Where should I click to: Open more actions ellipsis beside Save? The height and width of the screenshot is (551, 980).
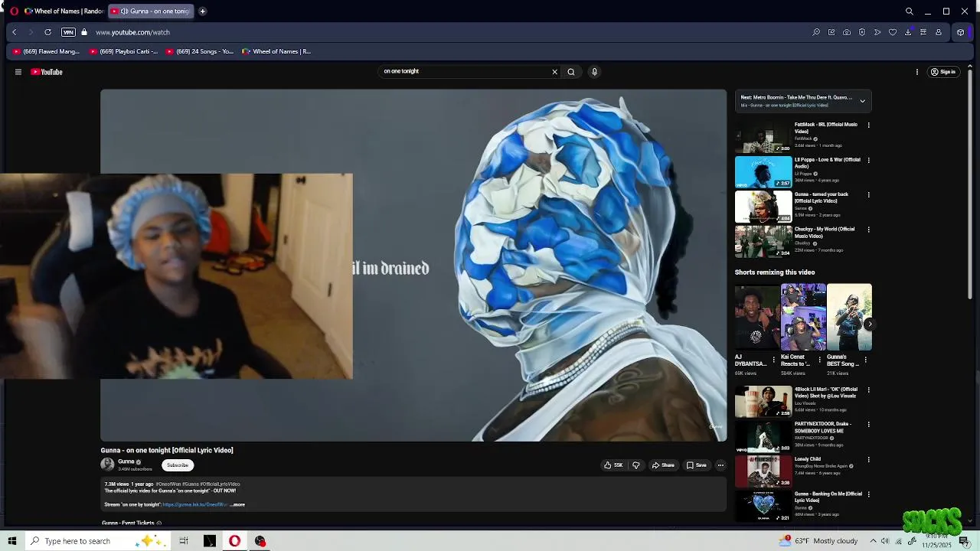[720, 465]
